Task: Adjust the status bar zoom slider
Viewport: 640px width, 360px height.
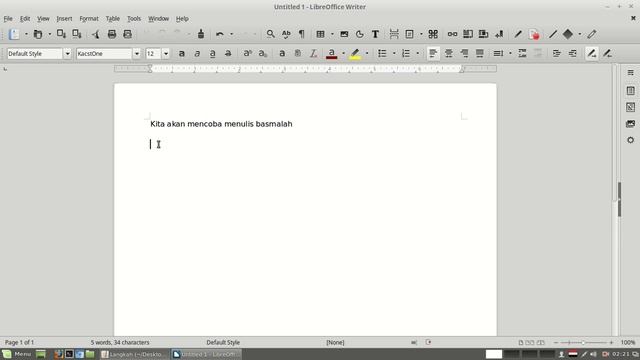Action: [x=583, y=342]
